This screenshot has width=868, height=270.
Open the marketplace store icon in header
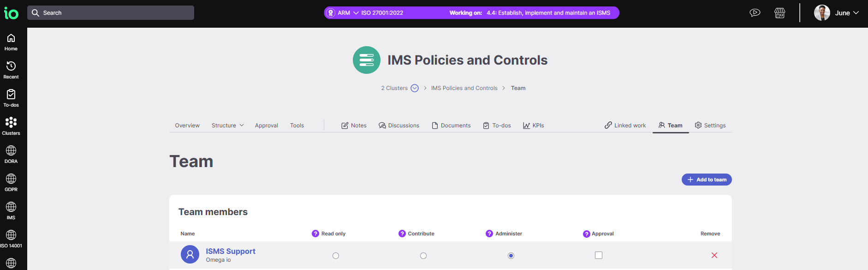coord(780,13)
